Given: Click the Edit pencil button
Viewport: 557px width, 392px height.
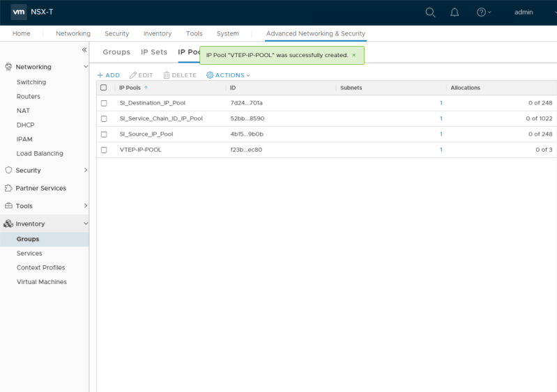Looking at the screenshot, I should tap(142, 75).
